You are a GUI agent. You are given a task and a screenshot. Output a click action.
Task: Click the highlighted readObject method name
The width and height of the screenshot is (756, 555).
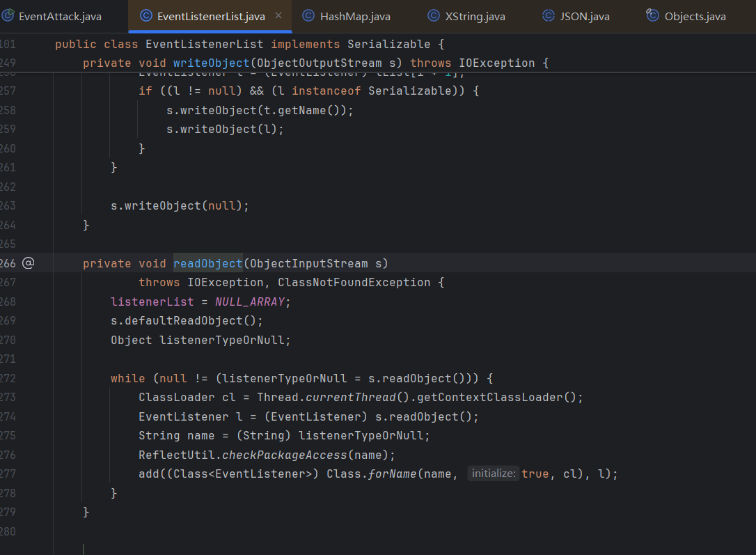click(x=207, y=263)
